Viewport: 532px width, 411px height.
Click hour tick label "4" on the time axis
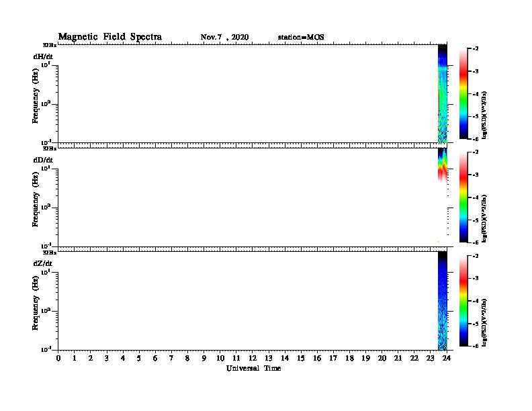coord(123,359)
